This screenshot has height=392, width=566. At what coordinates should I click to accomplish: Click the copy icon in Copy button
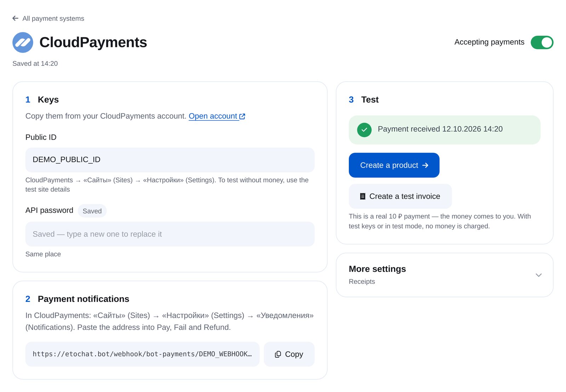click(x=278, y=354)
